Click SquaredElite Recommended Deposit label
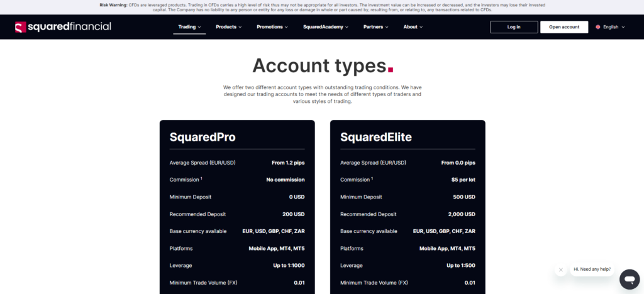The image size is (644, 294). (x=369, y=214)
